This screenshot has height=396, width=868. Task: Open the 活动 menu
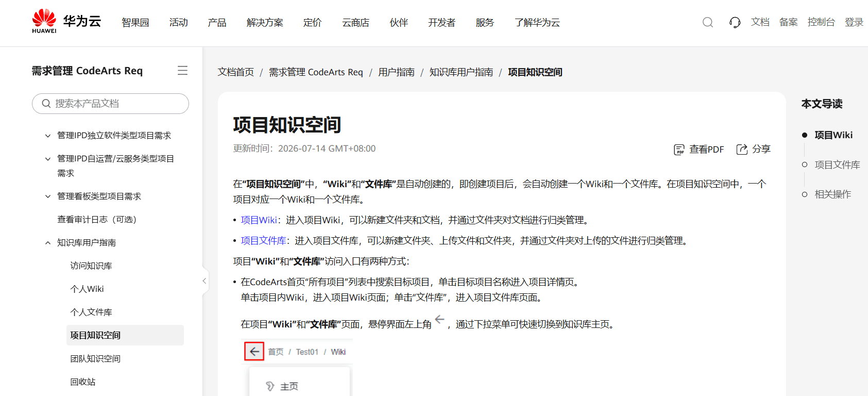coord(179,23)
